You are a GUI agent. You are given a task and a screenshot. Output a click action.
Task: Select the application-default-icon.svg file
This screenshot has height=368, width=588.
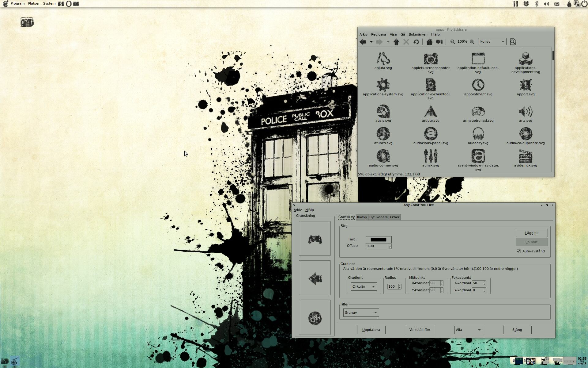tap(478, 58)
